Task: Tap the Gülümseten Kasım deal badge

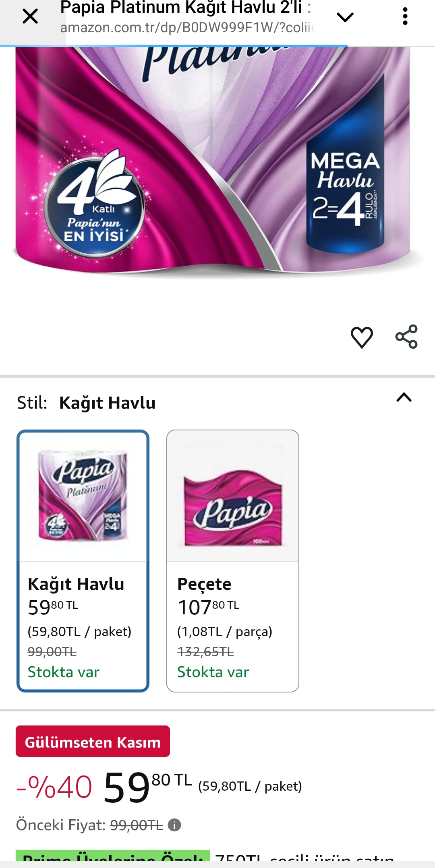Action: pos(93,742)
